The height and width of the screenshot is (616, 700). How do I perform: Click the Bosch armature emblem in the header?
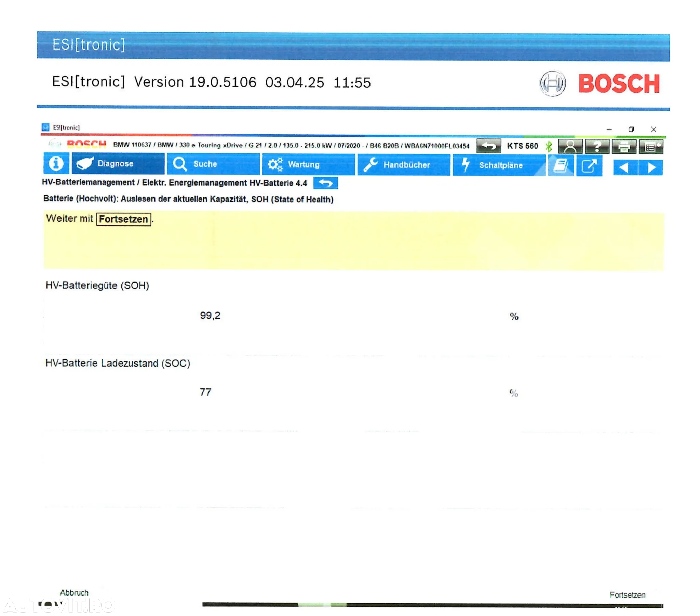click(x=552, y=83)
